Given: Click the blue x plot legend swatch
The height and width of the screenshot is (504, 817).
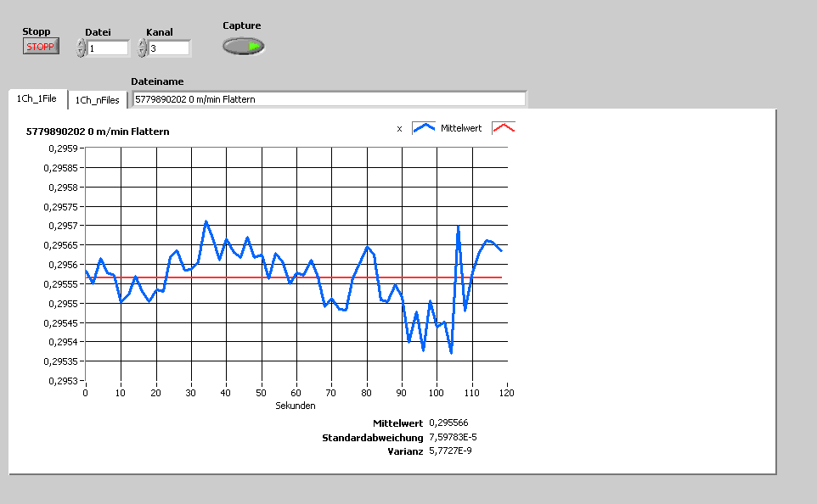Looking at the screenshot, I should [424, 128].
